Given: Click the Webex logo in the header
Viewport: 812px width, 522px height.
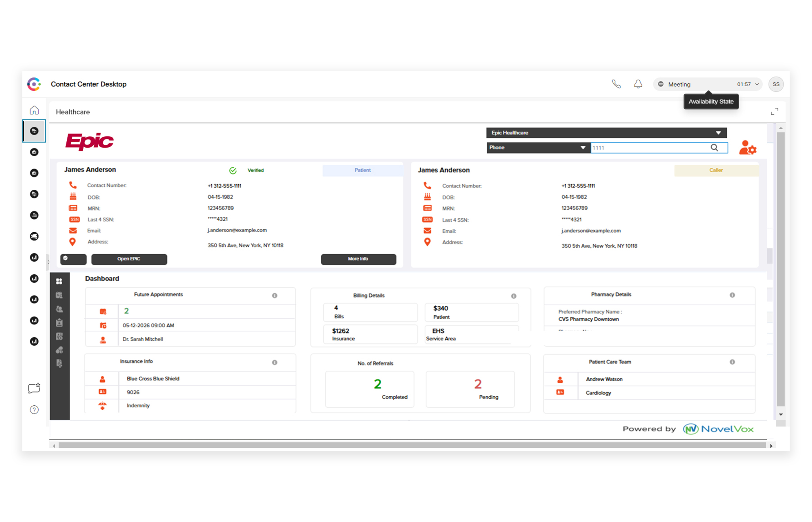Looking at the screenshot, I should 34,84.
